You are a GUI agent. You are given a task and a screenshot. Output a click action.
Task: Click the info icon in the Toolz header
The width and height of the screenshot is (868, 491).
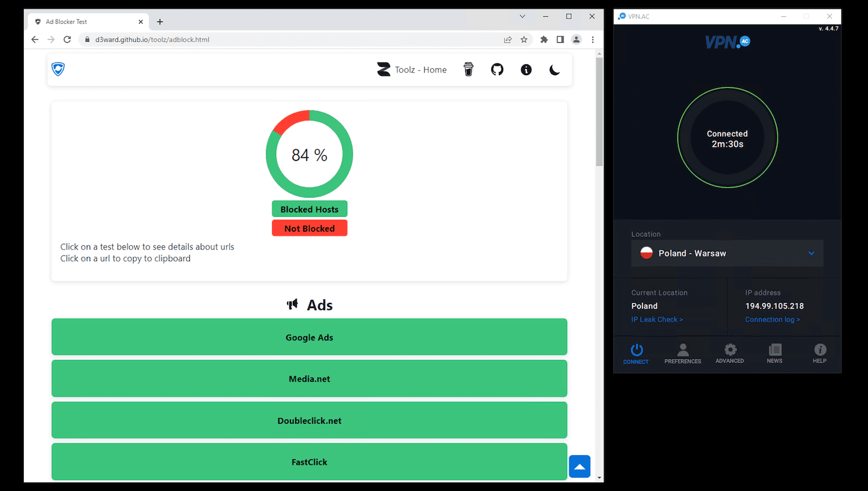click(526, 69)
